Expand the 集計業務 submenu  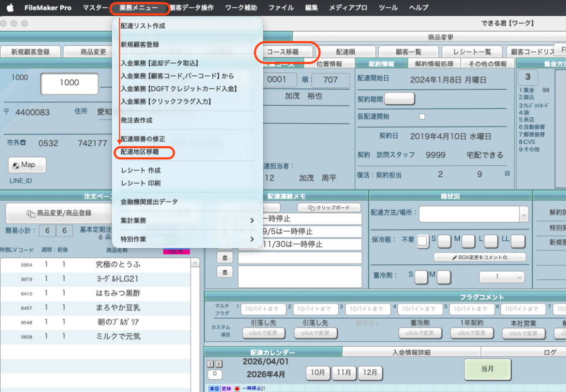pyautogui.click(x=187, y=221)
